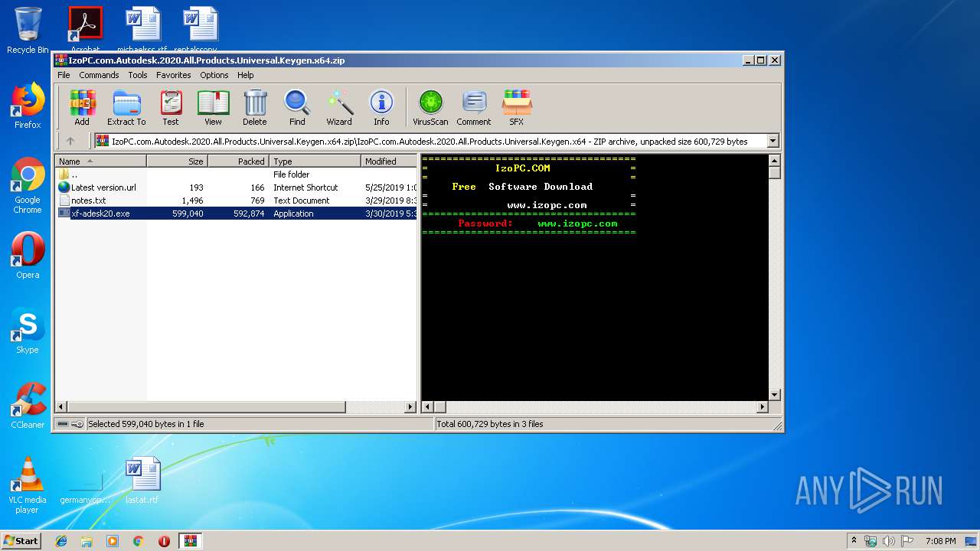
Task: Click comment pane scroll down arrow
Action: (774, 395)
